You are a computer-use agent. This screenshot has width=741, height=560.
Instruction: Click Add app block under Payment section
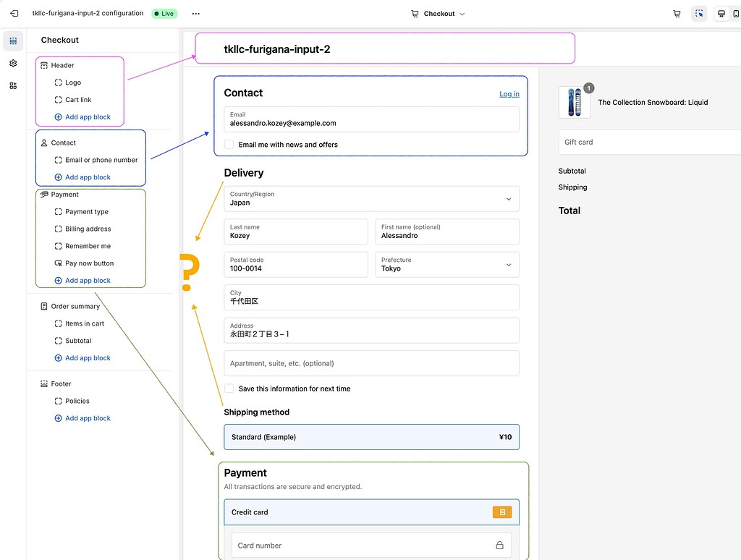pos(88,280)
